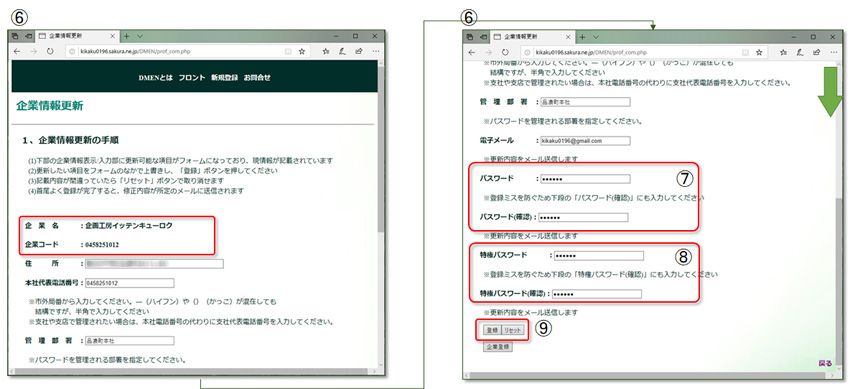Click reading view icon in the right address bar
850x389 pixels.
pyautogui.click(x=745, y=52)
